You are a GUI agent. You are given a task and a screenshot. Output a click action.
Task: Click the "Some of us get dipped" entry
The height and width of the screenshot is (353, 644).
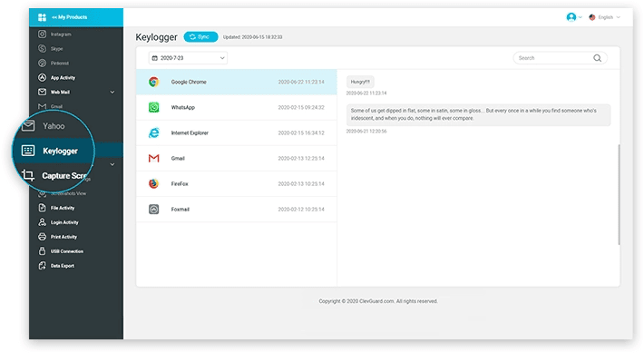coord(479,114)
